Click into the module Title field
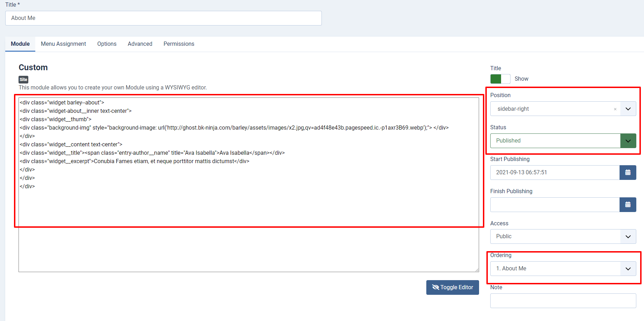This screenshot has height=321, width=644. pos(163,18)
